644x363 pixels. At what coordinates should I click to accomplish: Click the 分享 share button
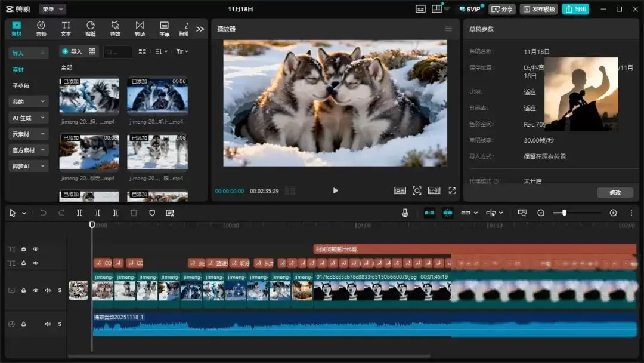pyautogui.click(x=502, y=9)
